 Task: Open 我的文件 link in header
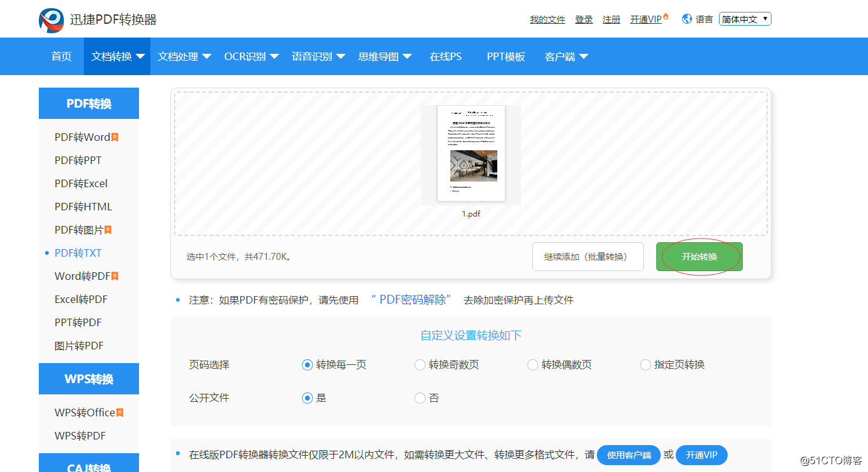point(547,19)
